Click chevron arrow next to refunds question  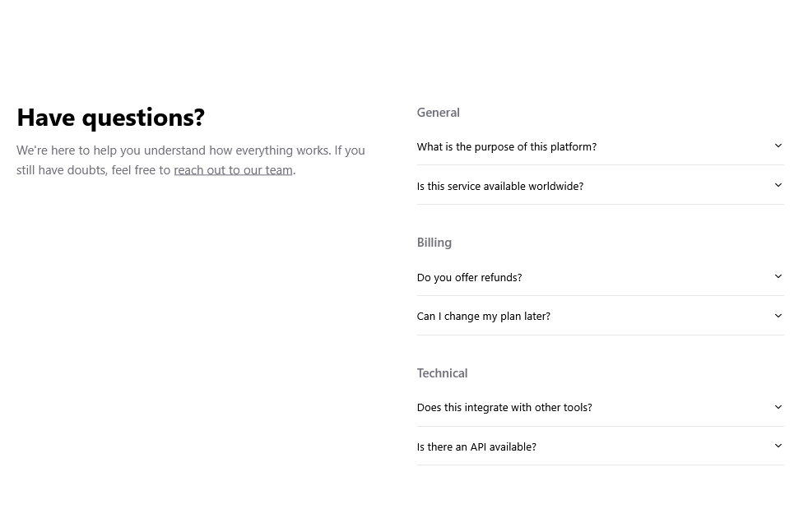778,276
